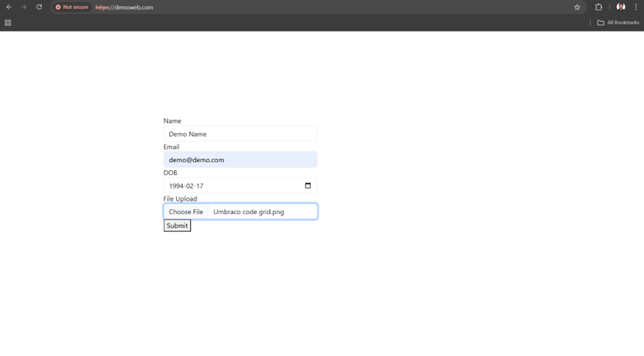Click the selected file name Umbraco code grid.png
The height and width of the screenshot is (356, 644).
[249, 212]
